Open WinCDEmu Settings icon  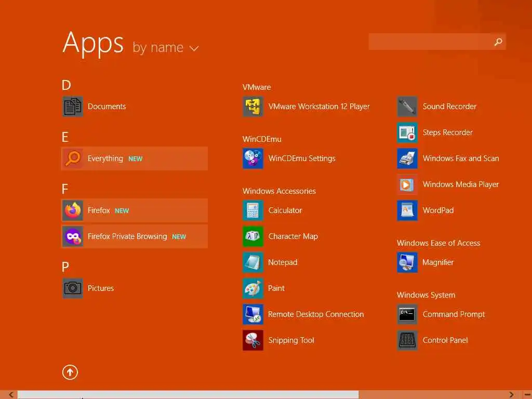click(253, 158)
